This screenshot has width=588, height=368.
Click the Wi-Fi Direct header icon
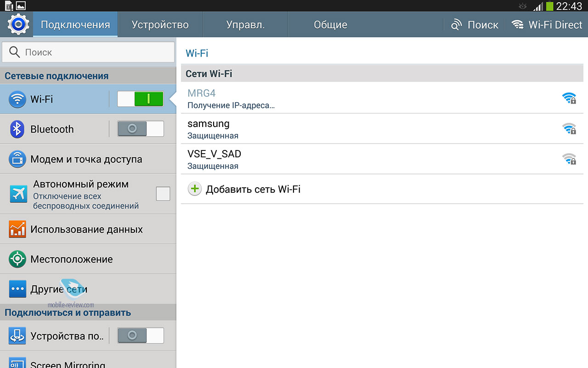(x=518, y=25)
